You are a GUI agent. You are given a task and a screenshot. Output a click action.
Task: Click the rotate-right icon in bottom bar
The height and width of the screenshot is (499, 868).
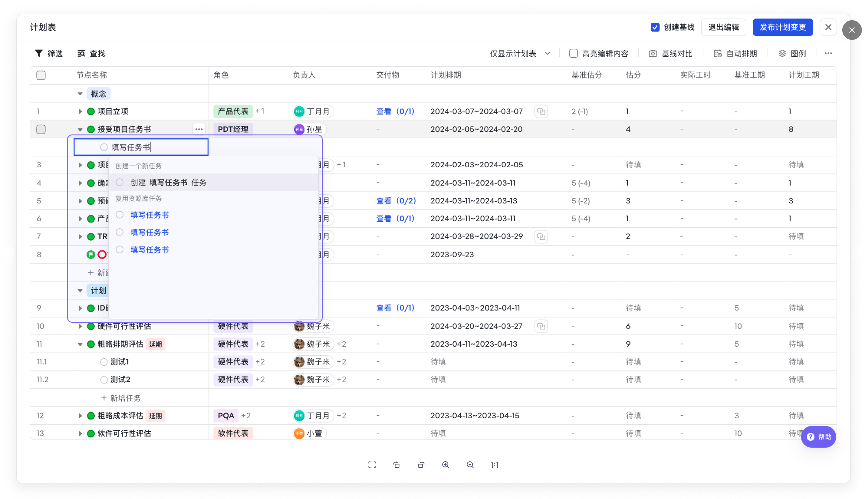click(421, 465)
